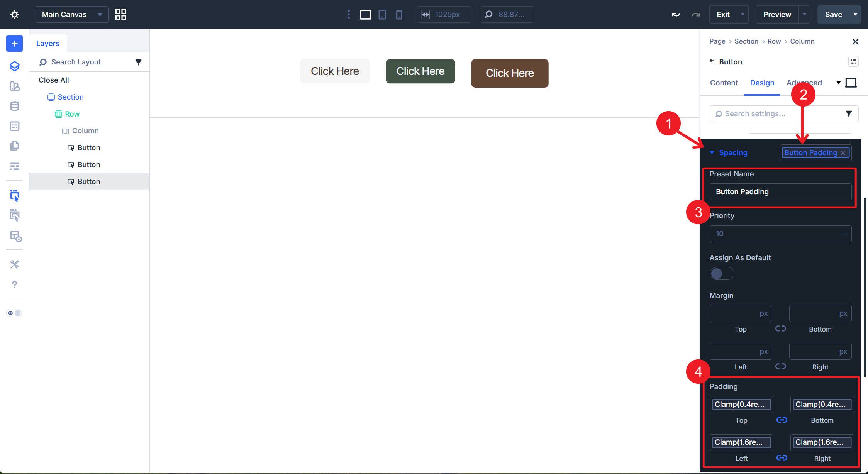
Task: Open the help panel via question mark icon
Action: pos(14,285)
